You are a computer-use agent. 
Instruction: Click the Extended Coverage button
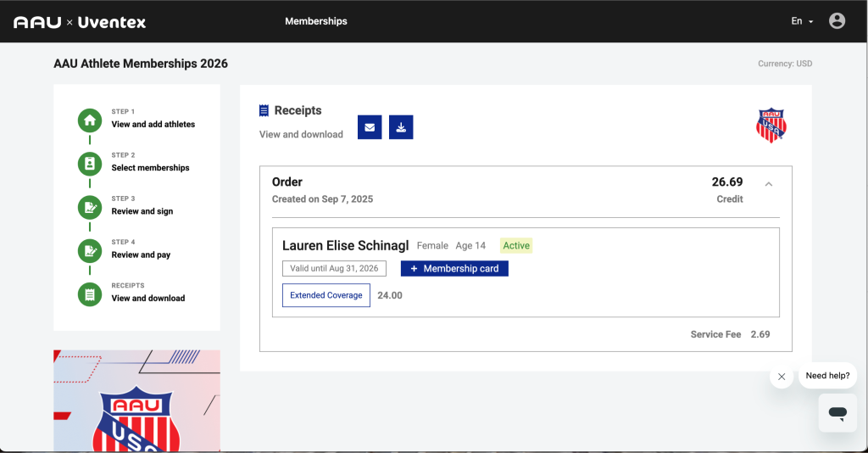click(x=325, y=295)
